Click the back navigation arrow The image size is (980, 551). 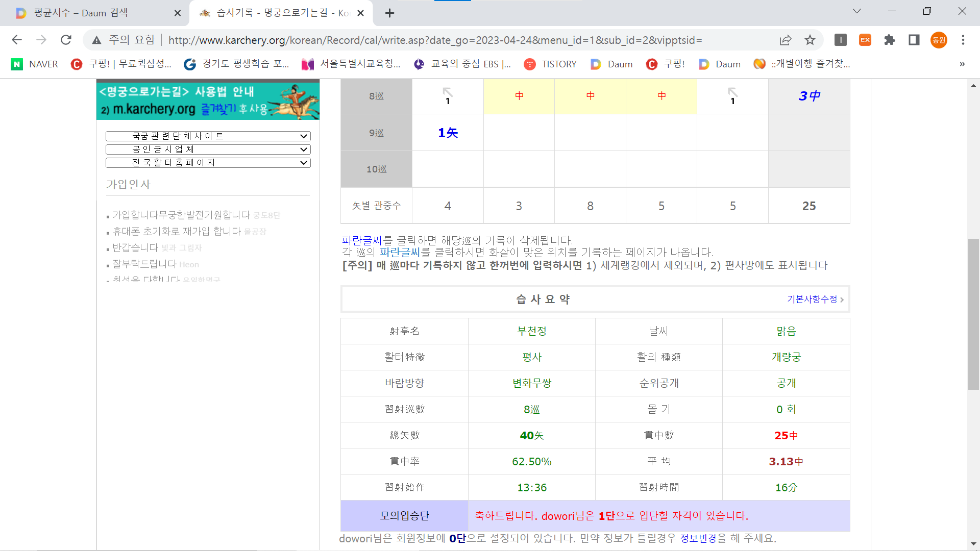click(17, 40)
